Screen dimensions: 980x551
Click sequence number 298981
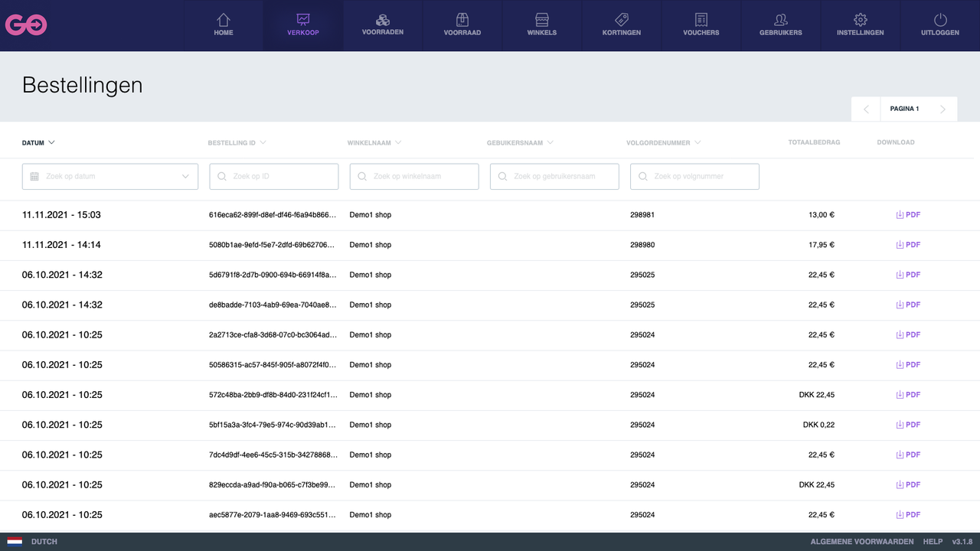pos(642,215)
